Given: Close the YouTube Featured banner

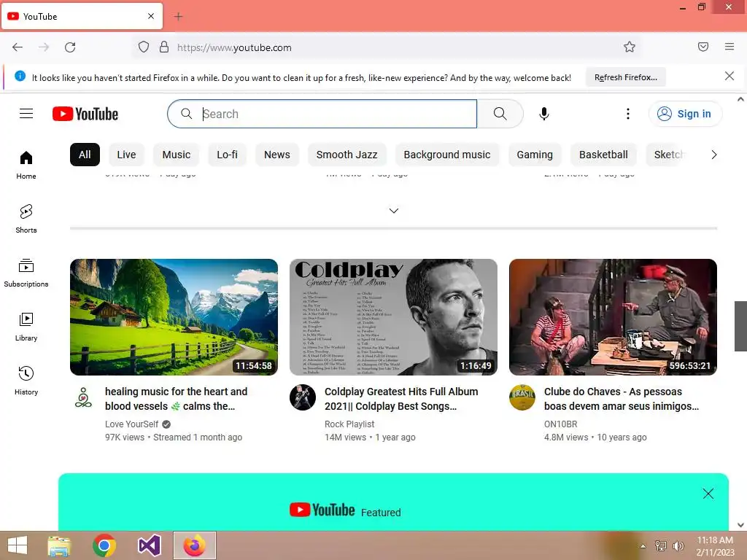Looking at the screenshot, I should pos(708,494).
